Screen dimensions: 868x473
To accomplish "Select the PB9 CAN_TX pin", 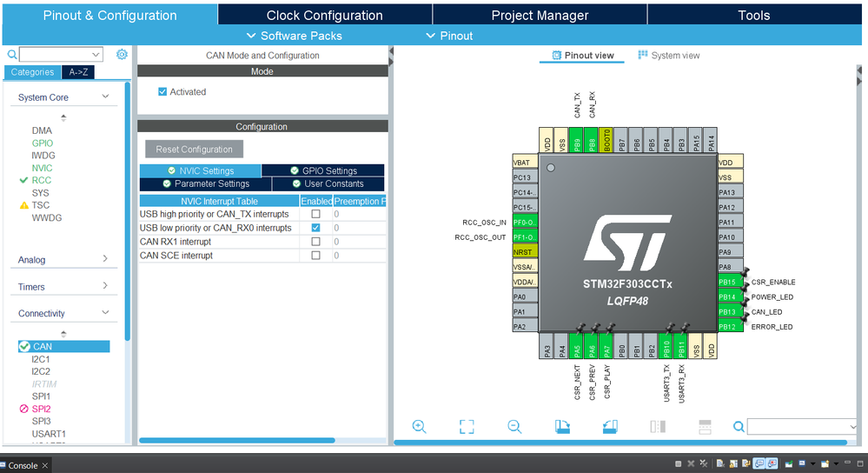I will tap(576, 140).
